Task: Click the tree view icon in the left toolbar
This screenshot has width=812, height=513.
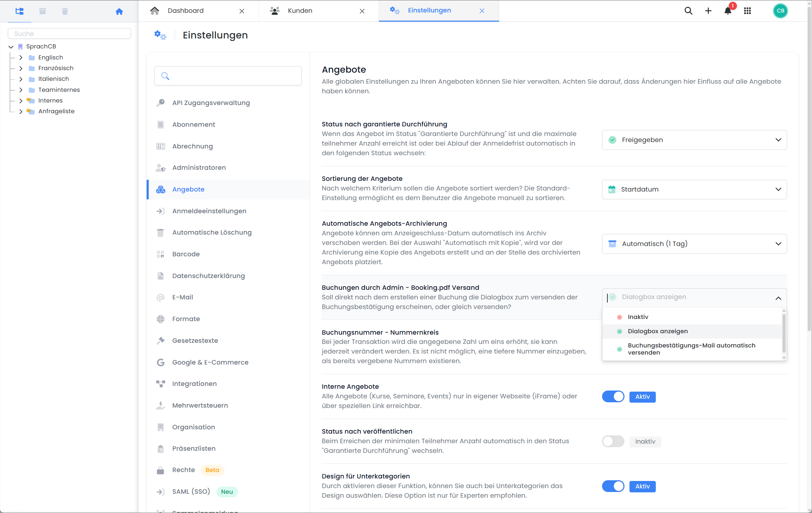Action: pyautogui.click(x=20, y=11)
